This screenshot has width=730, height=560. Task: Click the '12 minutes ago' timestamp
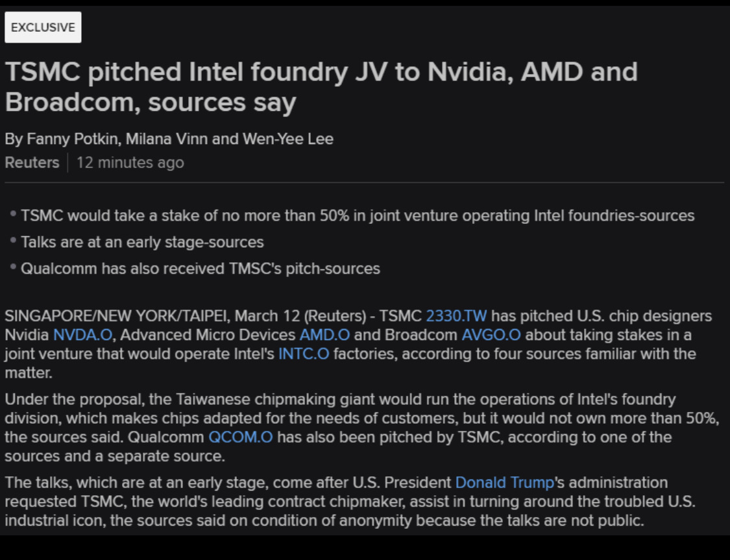[x=130, y=162]
